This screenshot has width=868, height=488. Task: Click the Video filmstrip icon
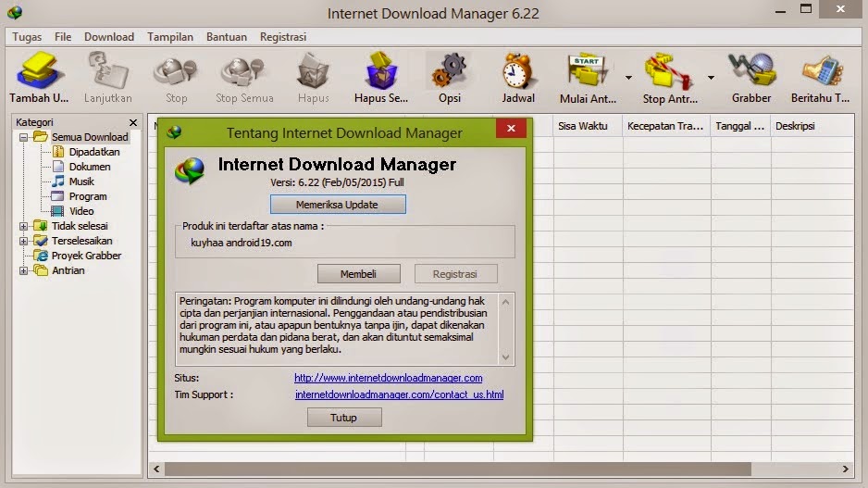coord(57,211)
